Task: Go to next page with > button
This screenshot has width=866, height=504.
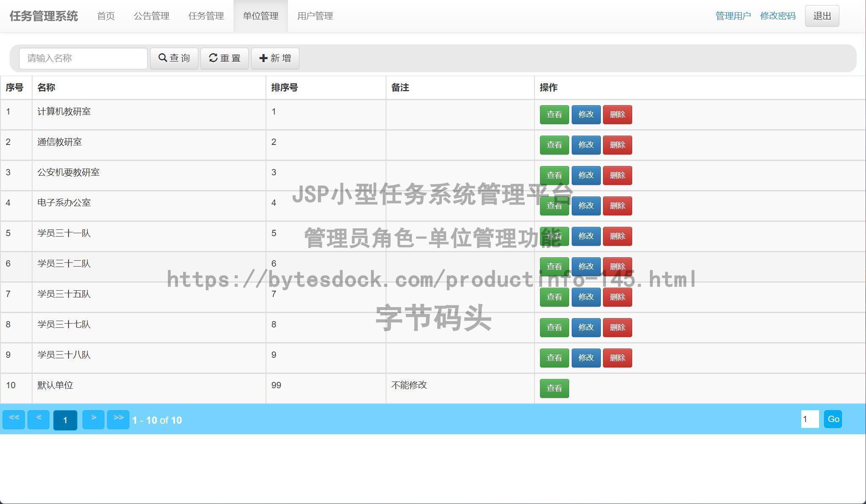Action: 93,420
